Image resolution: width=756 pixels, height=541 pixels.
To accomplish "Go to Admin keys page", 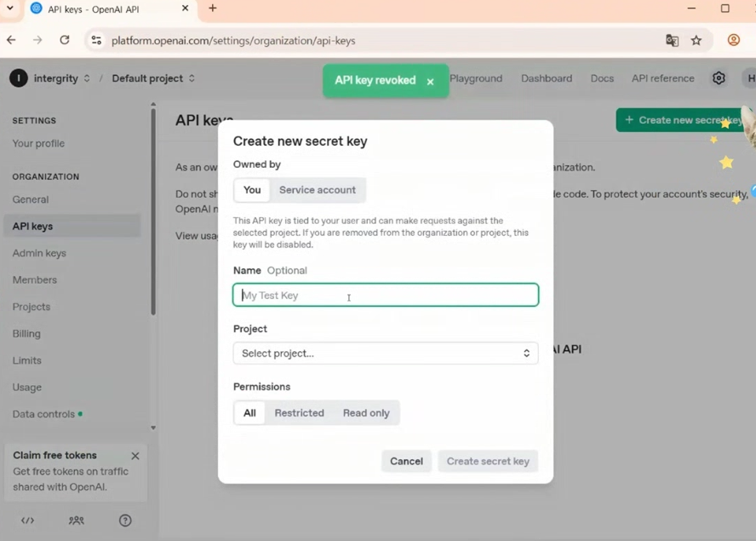I will pyautogui.click(x=39, y=253).
